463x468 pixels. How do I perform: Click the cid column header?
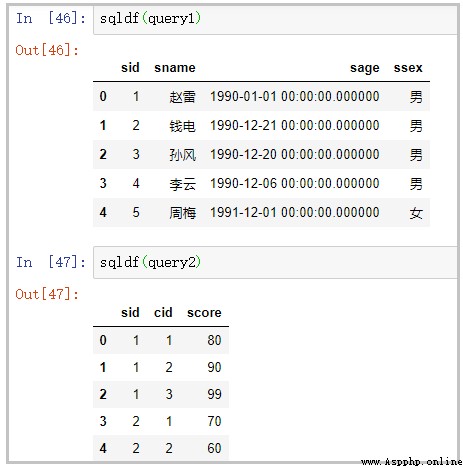click(x=163, y=312)
